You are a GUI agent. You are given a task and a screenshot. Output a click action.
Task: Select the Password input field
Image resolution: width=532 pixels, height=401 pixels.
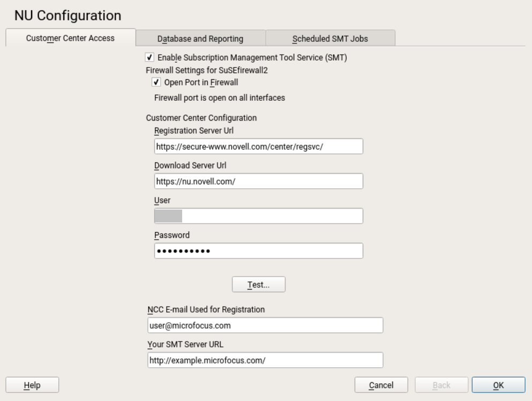[x=258, y=251]
